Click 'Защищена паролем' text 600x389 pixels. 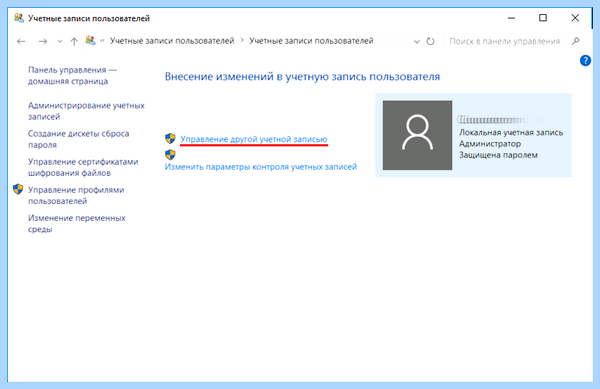click(x=498, y=155)
